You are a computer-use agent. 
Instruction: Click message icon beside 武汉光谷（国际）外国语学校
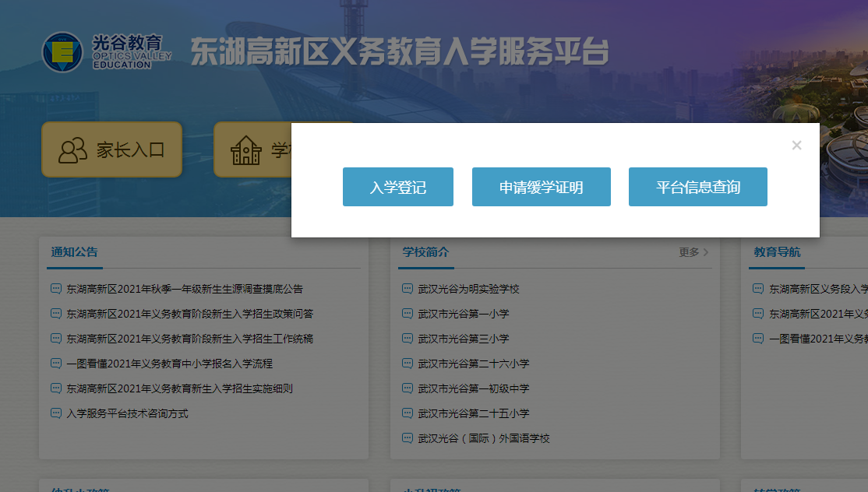408,438
